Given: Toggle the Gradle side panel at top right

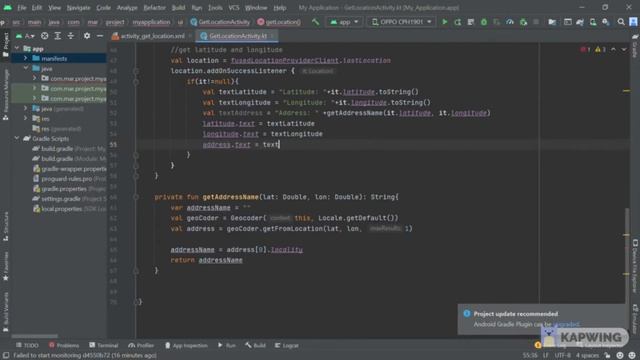Looking at the screenshot, I should (635, 46).
